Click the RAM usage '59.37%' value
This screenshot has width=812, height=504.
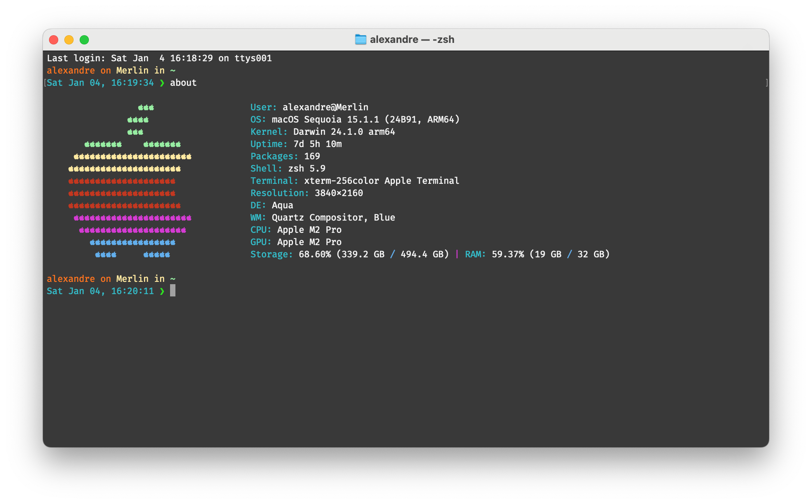(508, 254)
